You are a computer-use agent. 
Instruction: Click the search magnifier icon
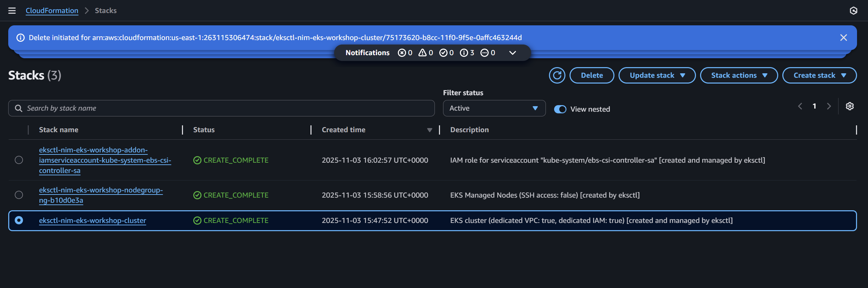pyautogui.click(x=19, y=108)
